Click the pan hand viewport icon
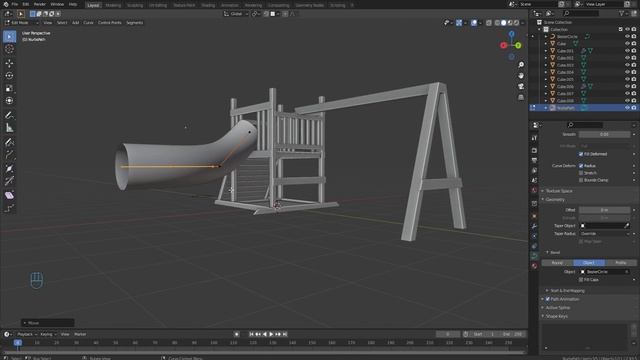Screen dimensions: 640x360 click(x=521, y=76)
